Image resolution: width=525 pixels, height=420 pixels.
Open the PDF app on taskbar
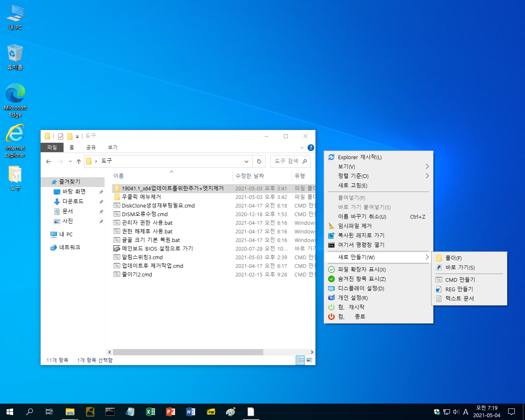[x=211, y=412]
